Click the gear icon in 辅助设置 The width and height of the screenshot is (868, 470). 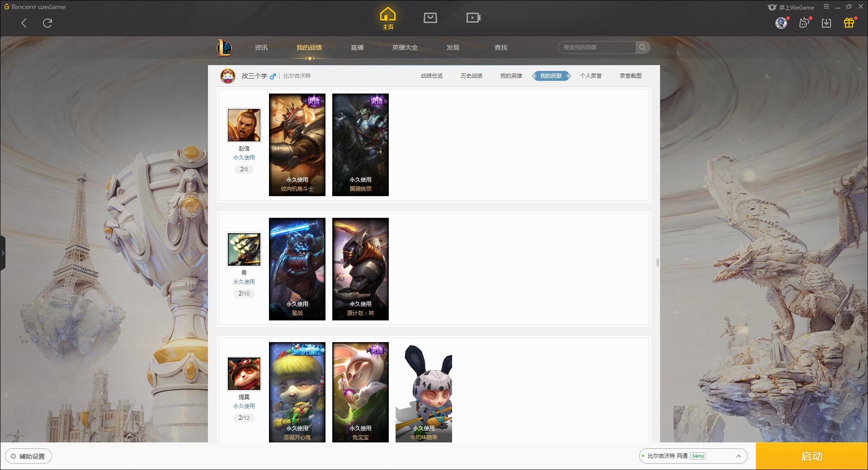(x=13, y=456)
